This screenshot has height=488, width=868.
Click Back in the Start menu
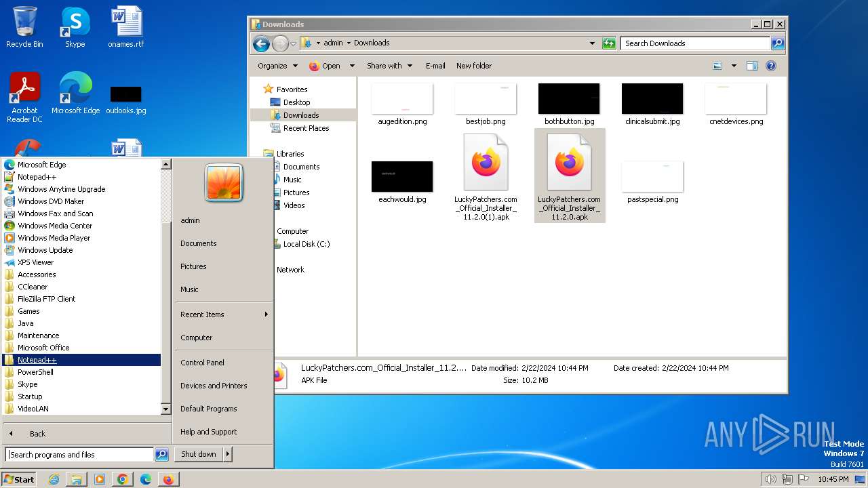click(x=37, y=434)
